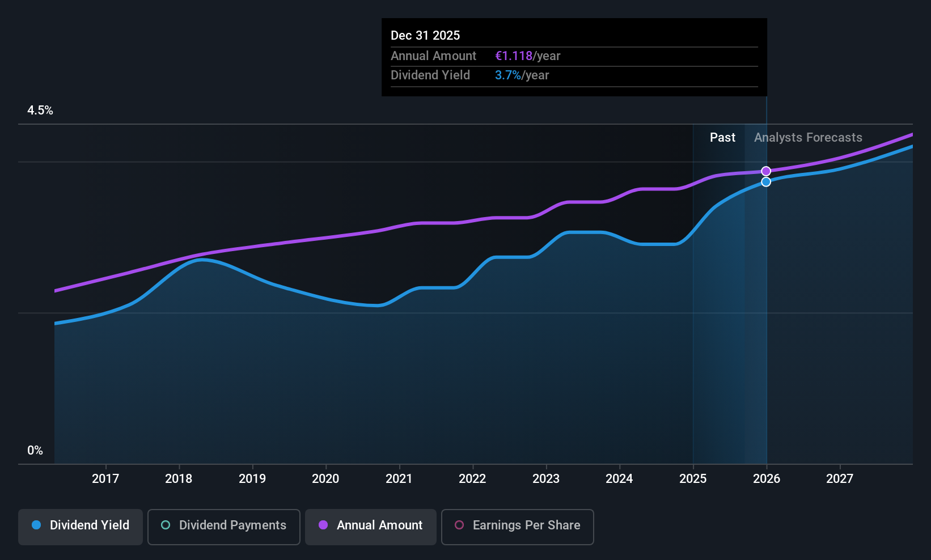Click the 4.5% y-axis label

pyautogui.click(x=40, y=111)
